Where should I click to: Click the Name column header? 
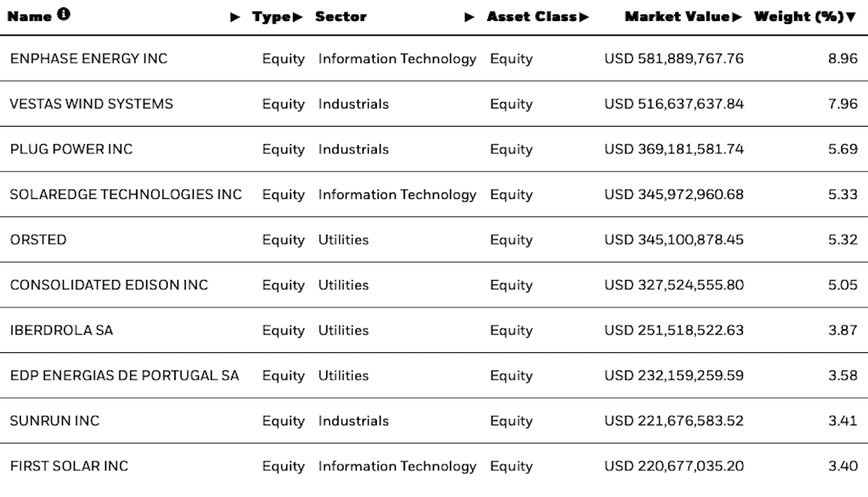point(30,17)
